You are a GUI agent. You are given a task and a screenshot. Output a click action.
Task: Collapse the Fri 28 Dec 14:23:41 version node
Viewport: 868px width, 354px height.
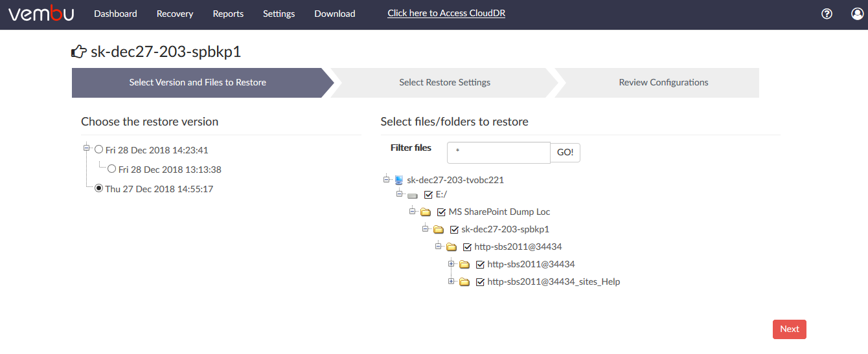pos(87,148)
